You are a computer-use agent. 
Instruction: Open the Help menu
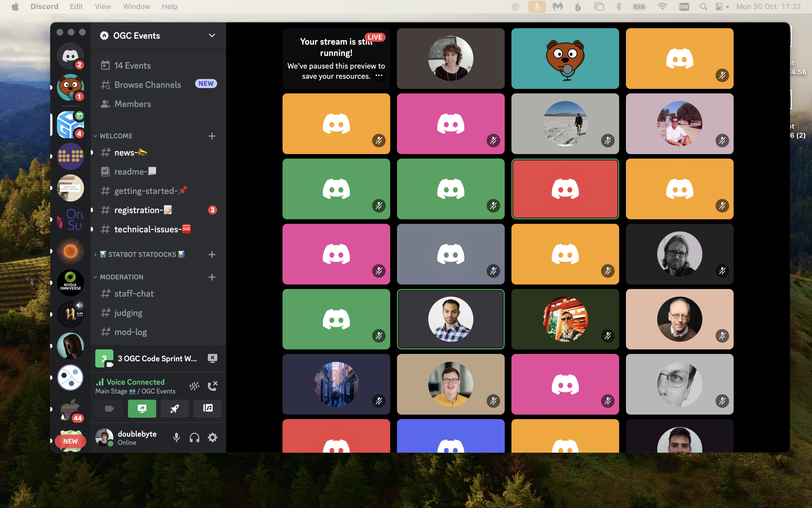pos(169,7)
